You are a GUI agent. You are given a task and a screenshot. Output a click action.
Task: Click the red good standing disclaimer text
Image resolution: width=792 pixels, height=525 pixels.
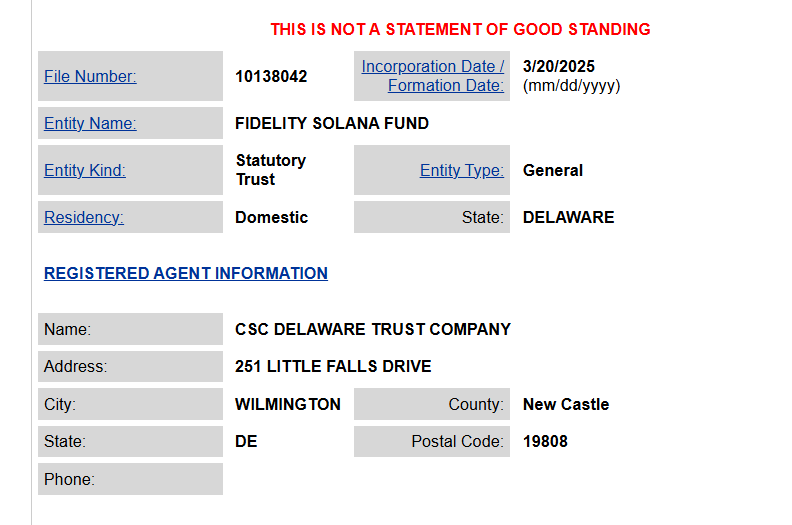tap(460, 29)
